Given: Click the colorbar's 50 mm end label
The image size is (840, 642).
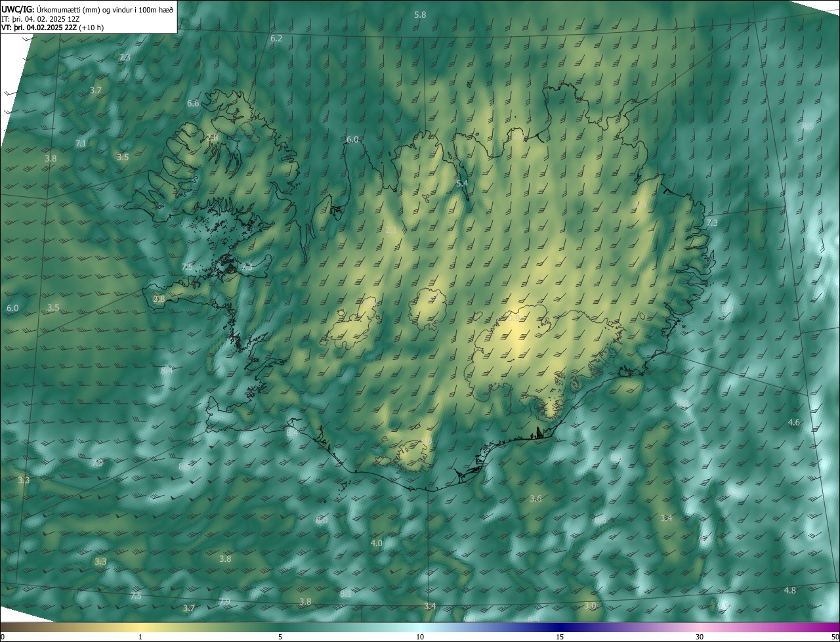Looking at the screenshot, I should [835, 637].
